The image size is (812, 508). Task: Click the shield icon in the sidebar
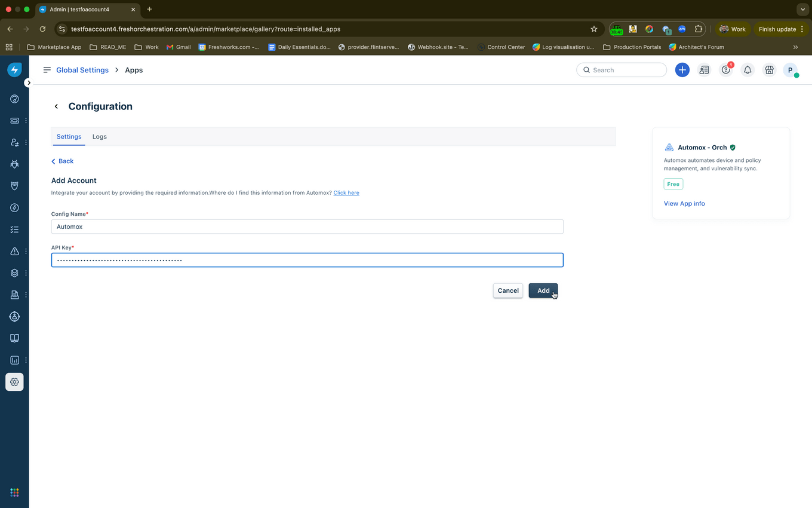(14, 185)
